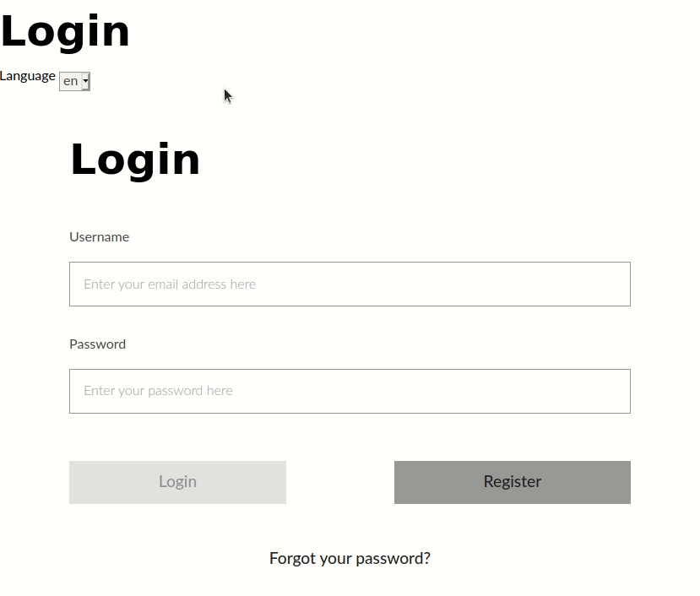Click the 'Enter your email address here' placeholder
Viewport: 700px width, 596px height.
(x=170, y=284)
